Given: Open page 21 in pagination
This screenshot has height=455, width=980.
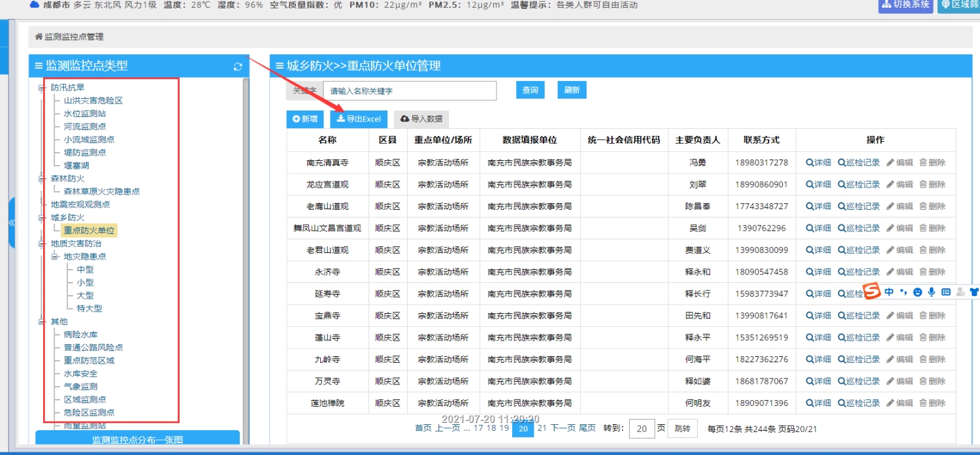Looking at the screenshot, I should 542,428.
